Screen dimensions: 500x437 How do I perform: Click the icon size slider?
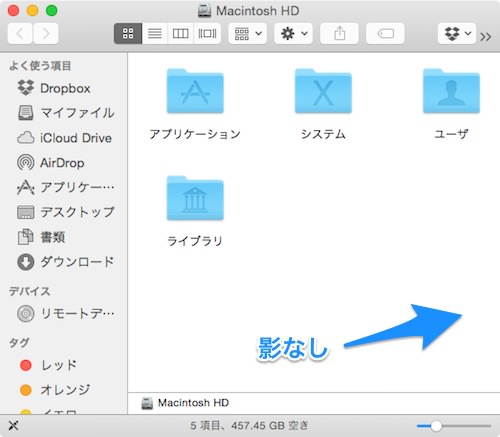pyautogui.click(x=454, y=426)
